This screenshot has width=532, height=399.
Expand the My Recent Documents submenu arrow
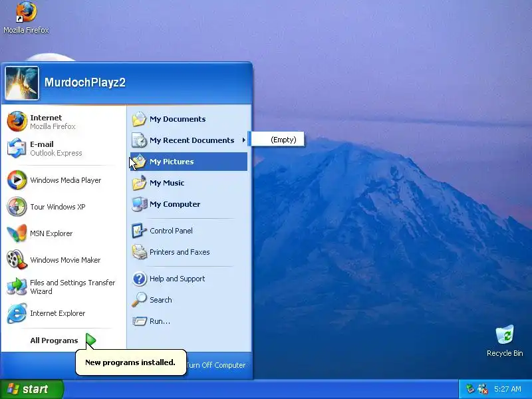click(243, 140)
